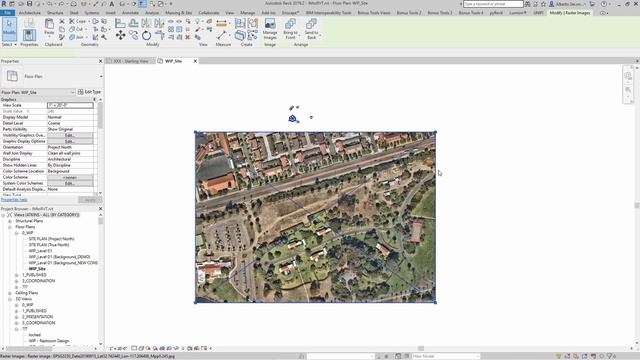
Task: Click Edit for System Color Schemes
Action: (70, 183)
